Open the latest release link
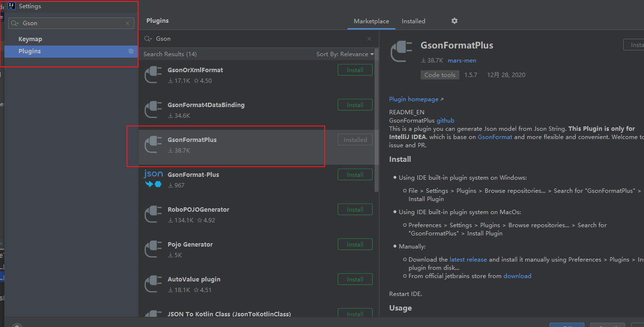644x327 pixels. click(468, 260)
